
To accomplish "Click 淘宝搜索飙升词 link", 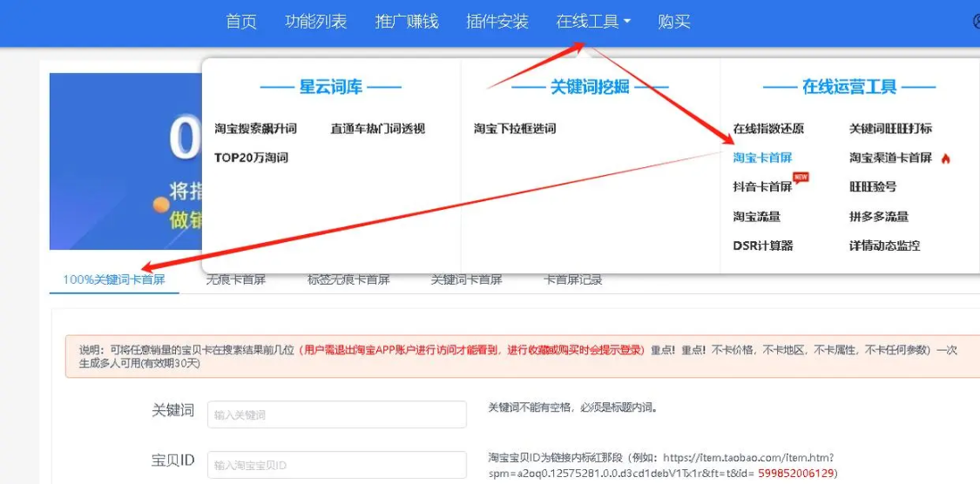I will [255, 130].
